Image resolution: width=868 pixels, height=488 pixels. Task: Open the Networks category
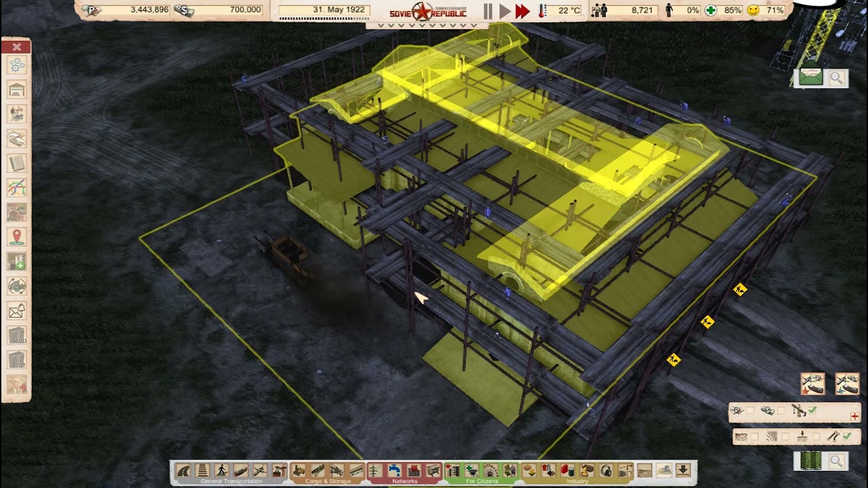pos(404,481)
